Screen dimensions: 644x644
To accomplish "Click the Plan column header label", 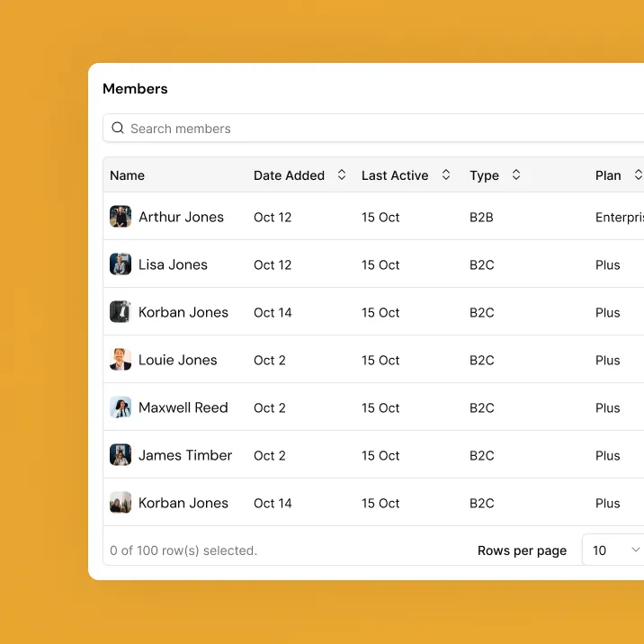I will tap(608, 175).
